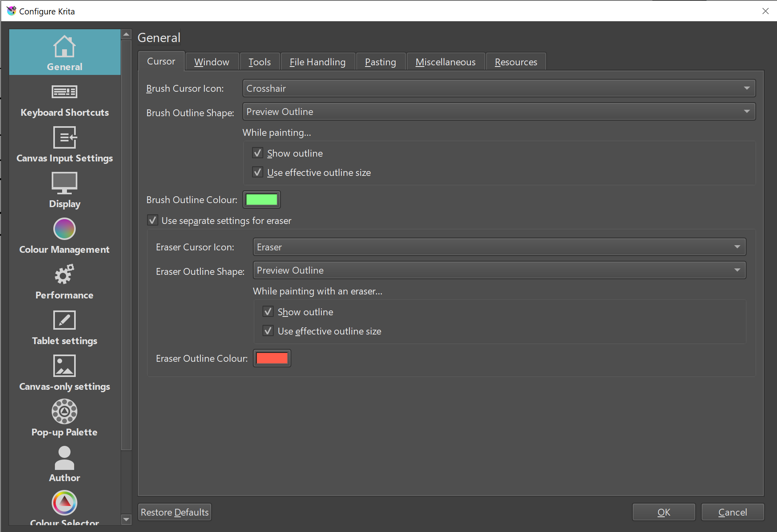777x532 pixels.
Task: Select the Canvas Input Settings icon
Action: [x=65, y=138]
